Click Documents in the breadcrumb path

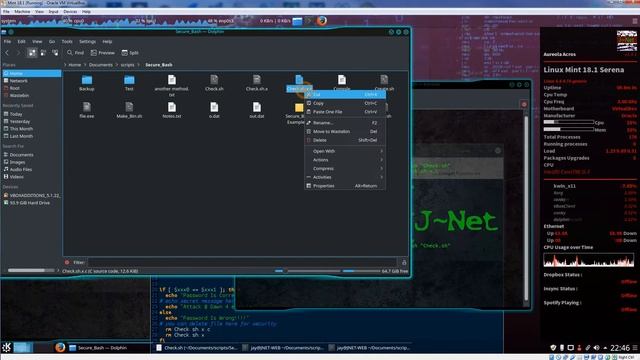point(100,65)
